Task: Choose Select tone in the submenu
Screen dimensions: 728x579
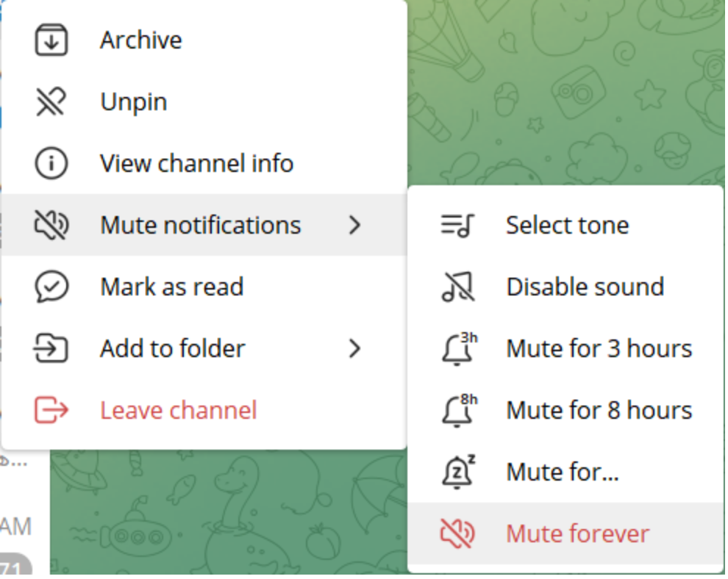Action: [x=565, y=226]
